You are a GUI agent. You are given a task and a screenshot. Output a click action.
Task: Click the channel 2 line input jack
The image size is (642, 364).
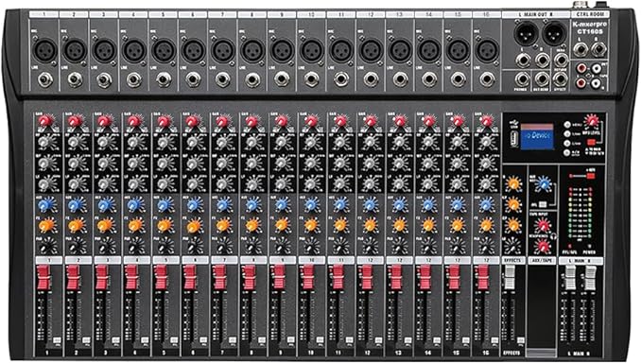click(x=75, y=79)
